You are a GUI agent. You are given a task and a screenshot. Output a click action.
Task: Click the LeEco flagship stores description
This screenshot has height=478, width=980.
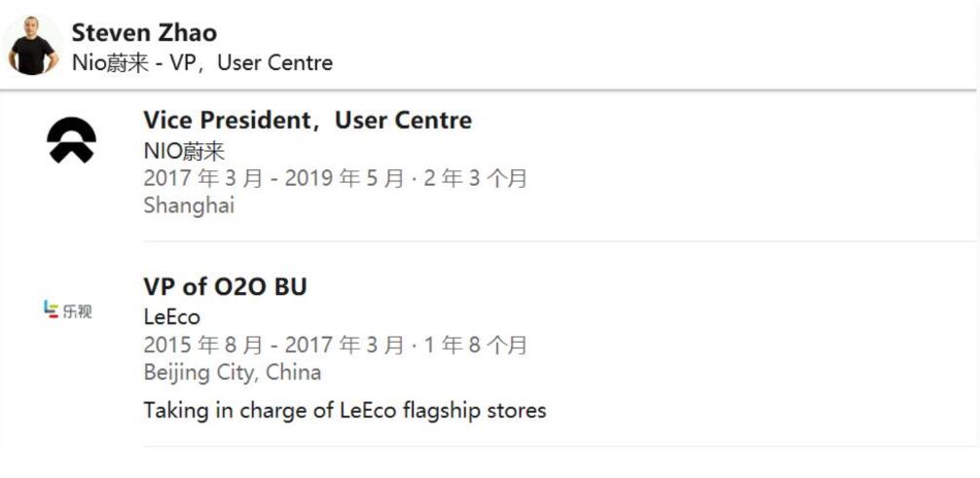point(345,410)
